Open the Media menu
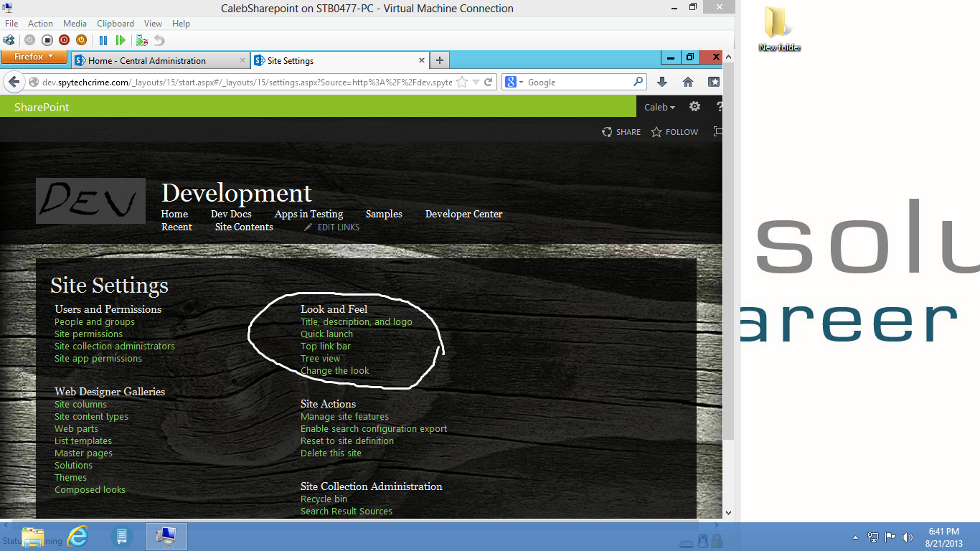980x551 pixels. click(x=75, y=24)
